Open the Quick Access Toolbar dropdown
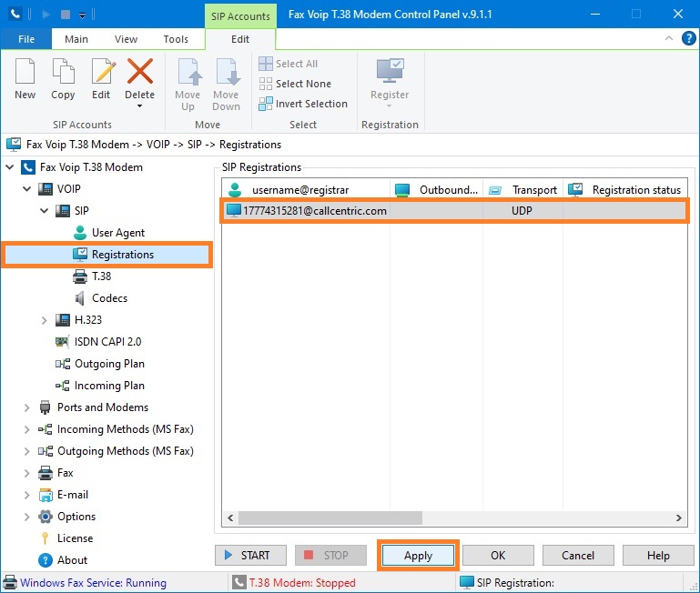This screenshot has height=593, width=700. [x=83, y=15]
